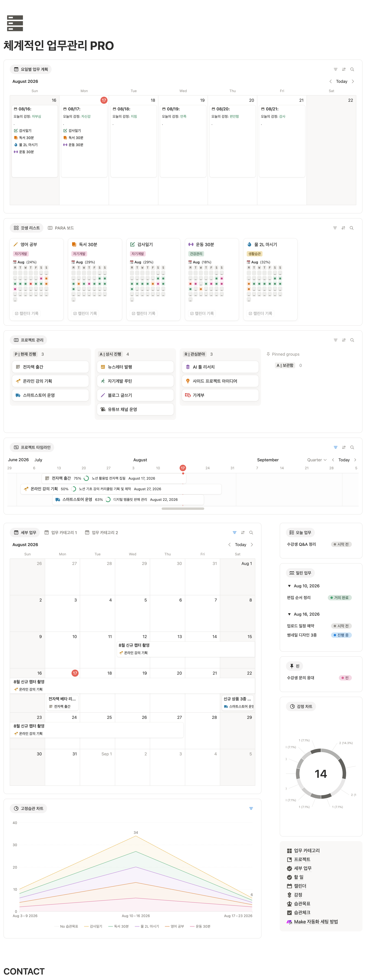Click 캘린더 기록 on 영어 공부 card
This screenshot has width=366, height=980.
(27, 313)
